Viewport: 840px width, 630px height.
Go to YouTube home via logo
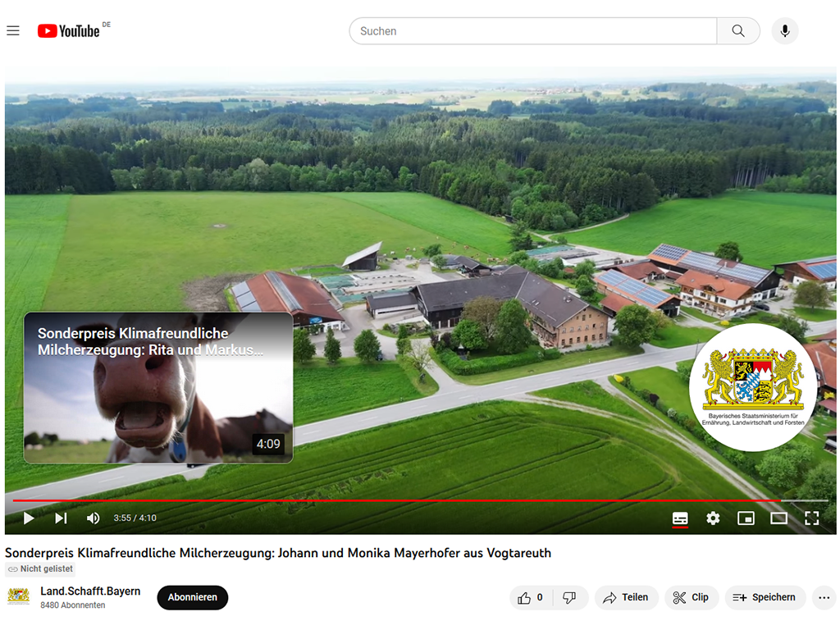click(69, 31)
